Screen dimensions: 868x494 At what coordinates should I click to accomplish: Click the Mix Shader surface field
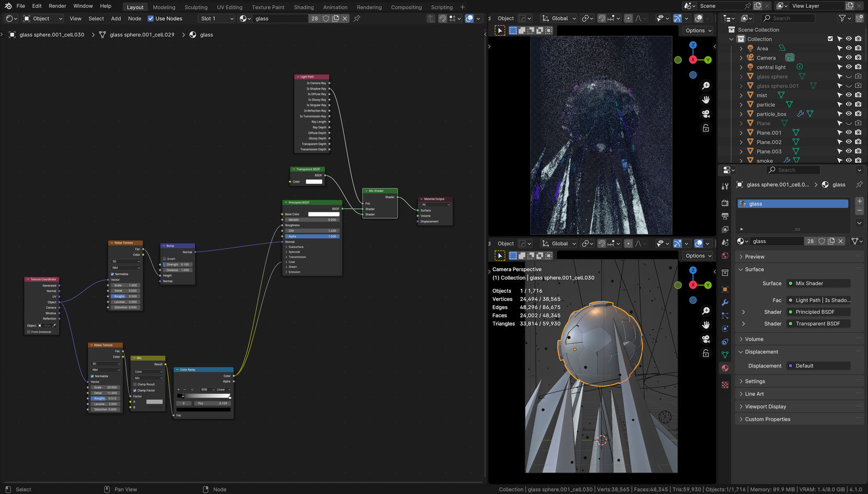(x=818, y=283)
